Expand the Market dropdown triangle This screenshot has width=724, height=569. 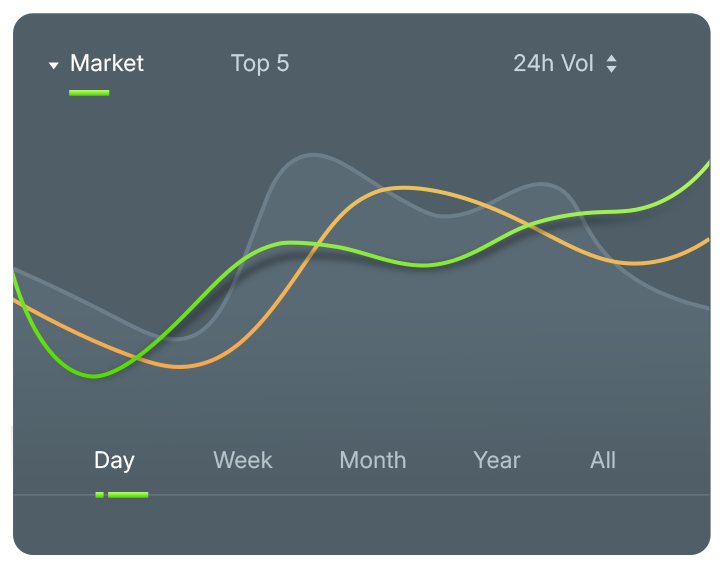click(x=54, y=66)
